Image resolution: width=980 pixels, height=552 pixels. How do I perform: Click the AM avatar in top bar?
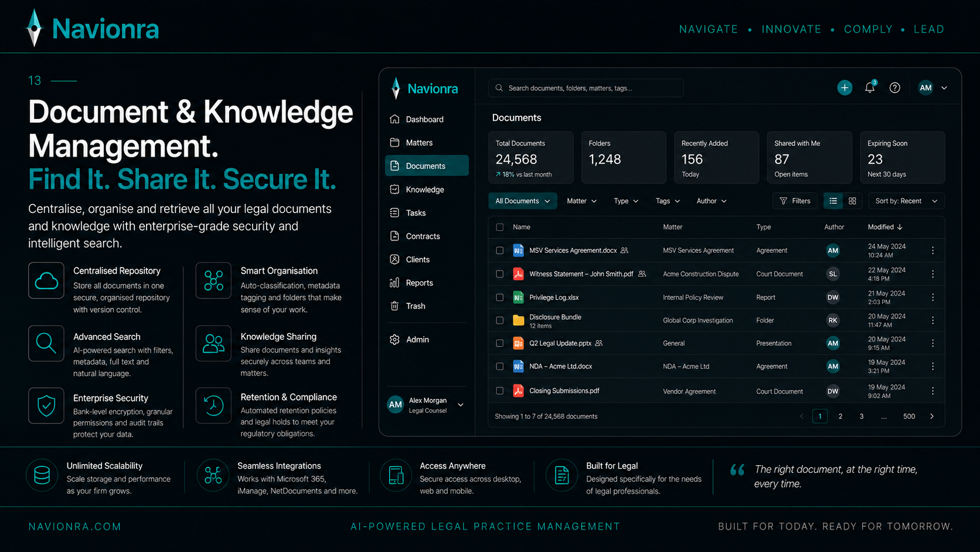[x=925, y=88]
